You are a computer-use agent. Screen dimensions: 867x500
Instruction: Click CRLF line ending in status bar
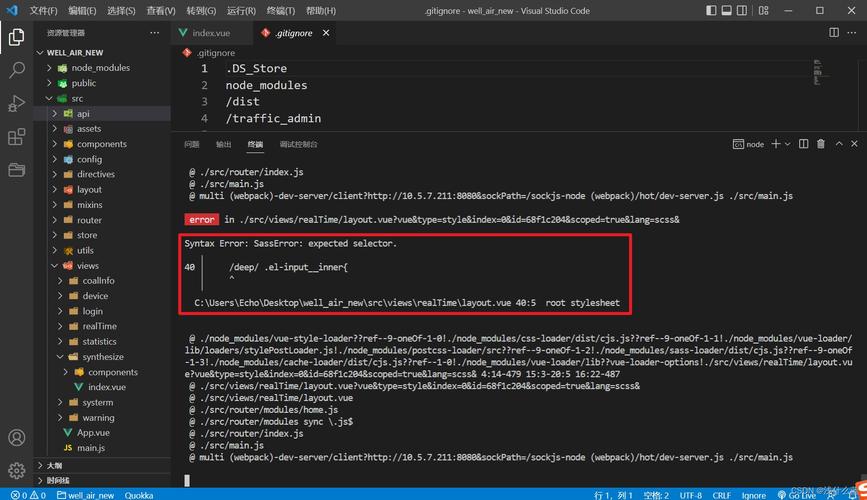[722, 495]
